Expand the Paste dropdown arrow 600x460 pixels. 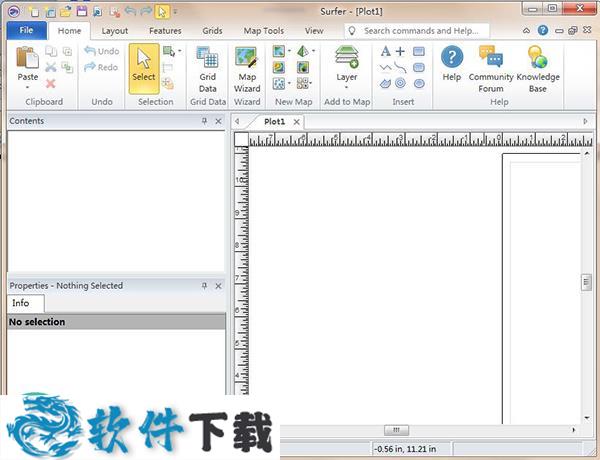(x=28, y=88)
